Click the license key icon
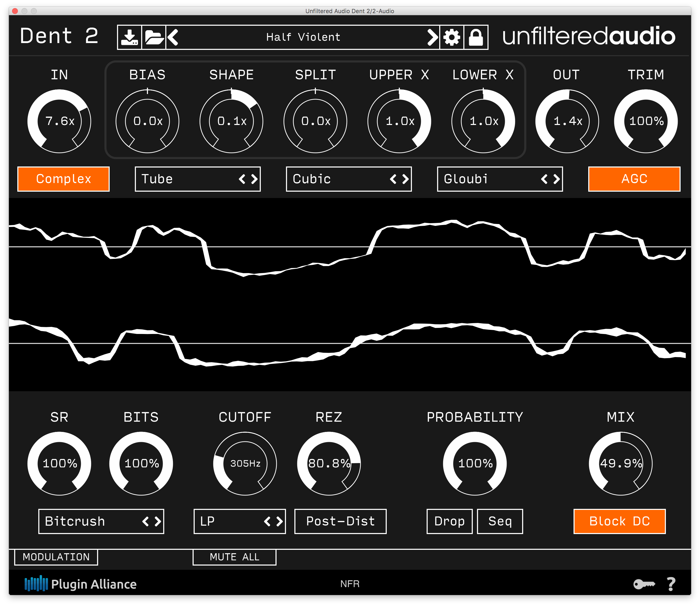This screenshot has width=700, height=606. pos(644,584)
